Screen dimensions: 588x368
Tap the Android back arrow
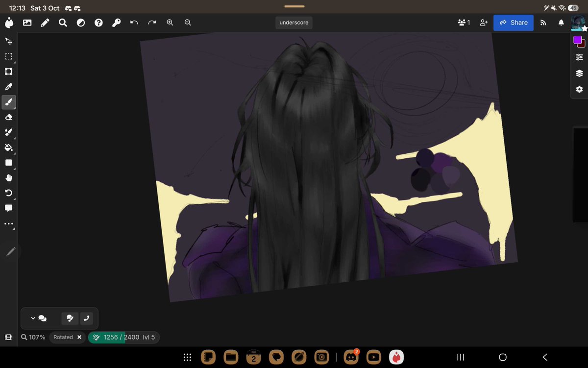point(545,357)
